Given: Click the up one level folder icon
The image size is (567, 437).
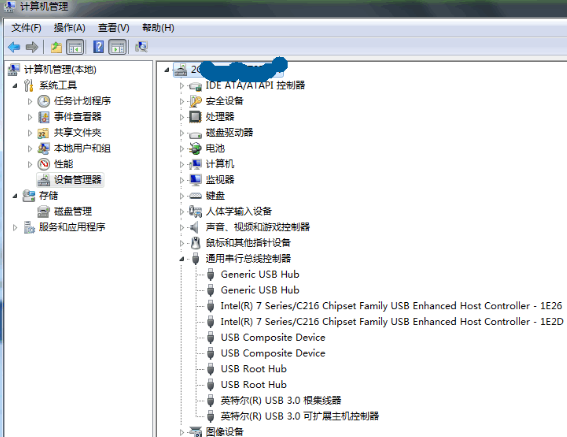Looking at the screenshot, I should pyautogui.click(x=56, y=47).
